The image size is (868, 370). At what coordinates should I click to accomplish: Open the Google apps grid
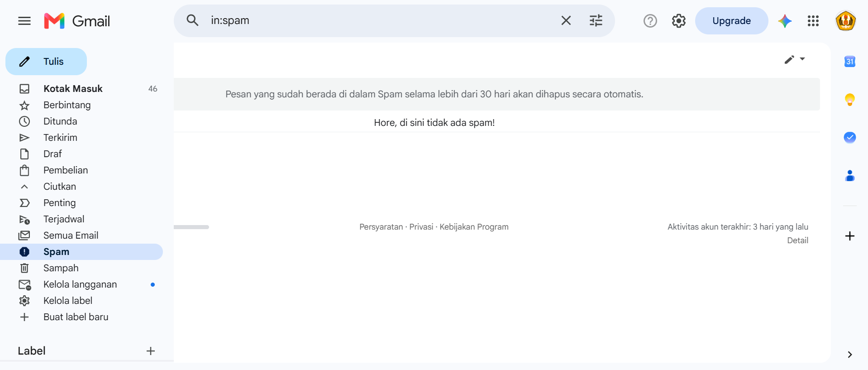(813, 21)
